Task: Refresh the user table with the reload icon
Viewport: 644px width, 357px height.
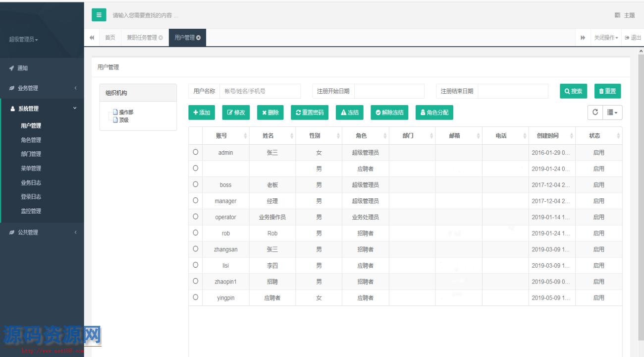Action: coord(595,113)
